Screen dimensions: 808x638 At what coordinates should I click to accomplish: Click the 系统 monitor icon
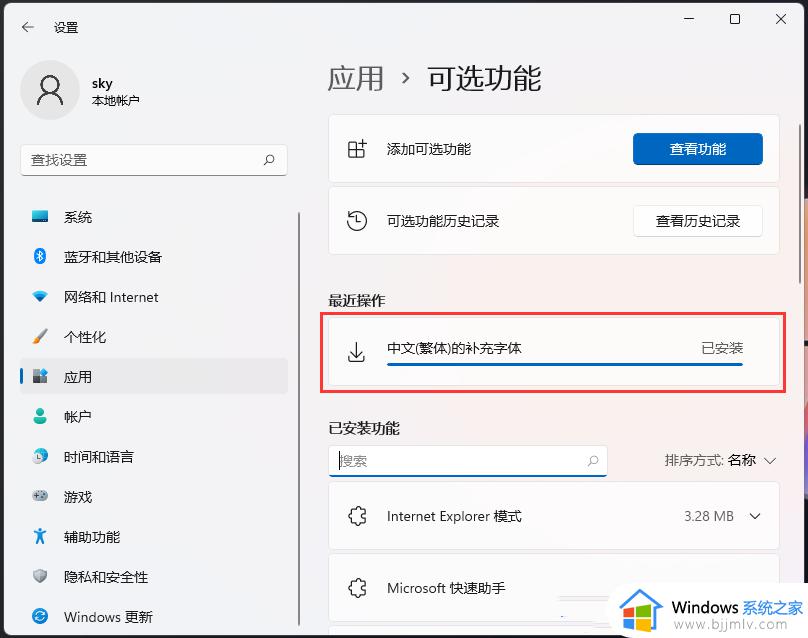[x=40, y=216]
